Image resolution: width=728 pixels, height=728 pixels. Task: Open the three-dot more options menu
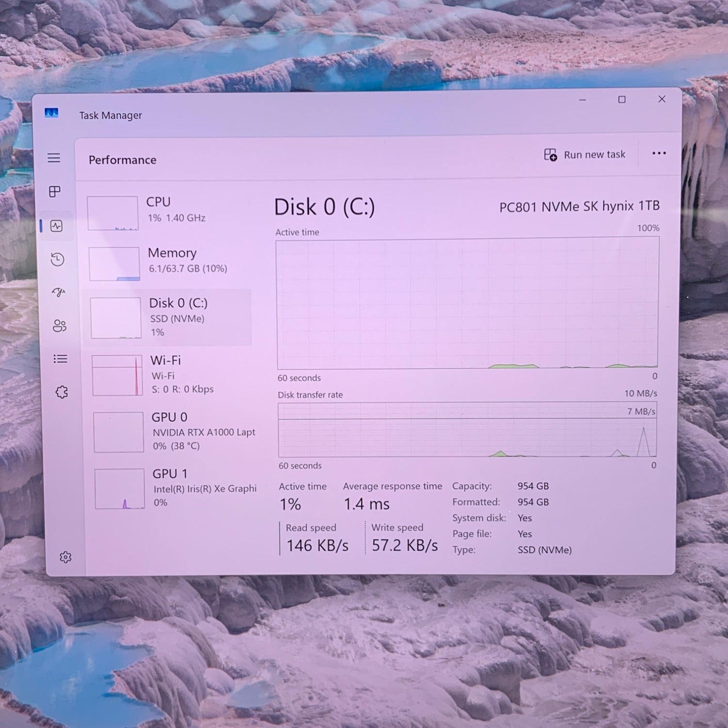(x=659, y=153)
